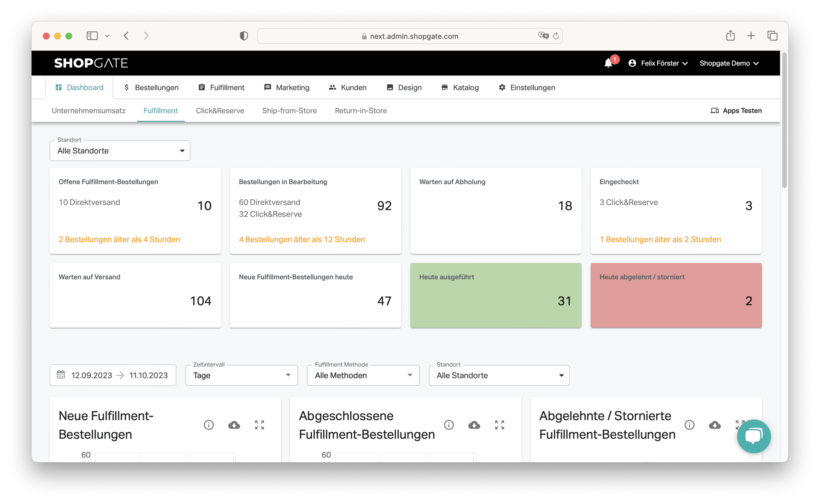Open the Dashboard navigation icon
820x504 pixels.
coord(58,87)
